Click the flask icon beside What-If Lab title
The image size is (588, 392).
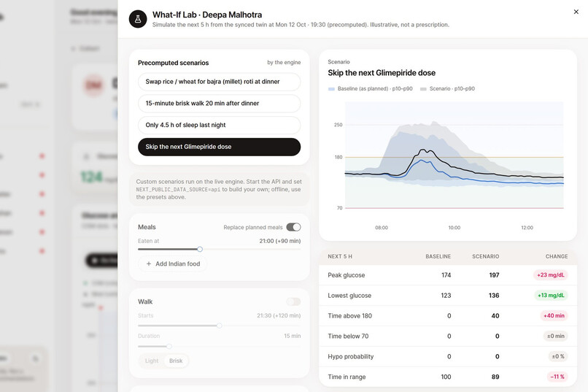(138, 19)
